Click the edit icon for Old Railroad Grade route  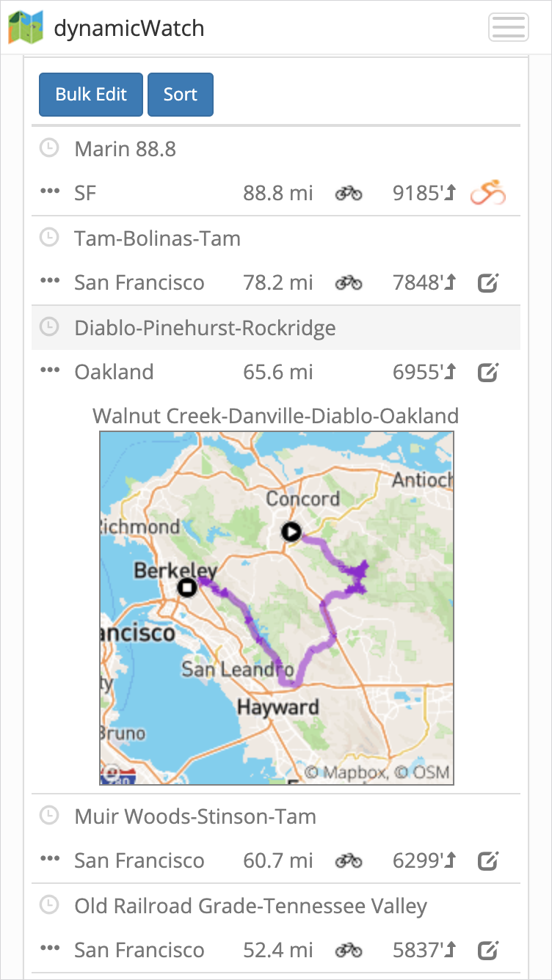(488, 950)
